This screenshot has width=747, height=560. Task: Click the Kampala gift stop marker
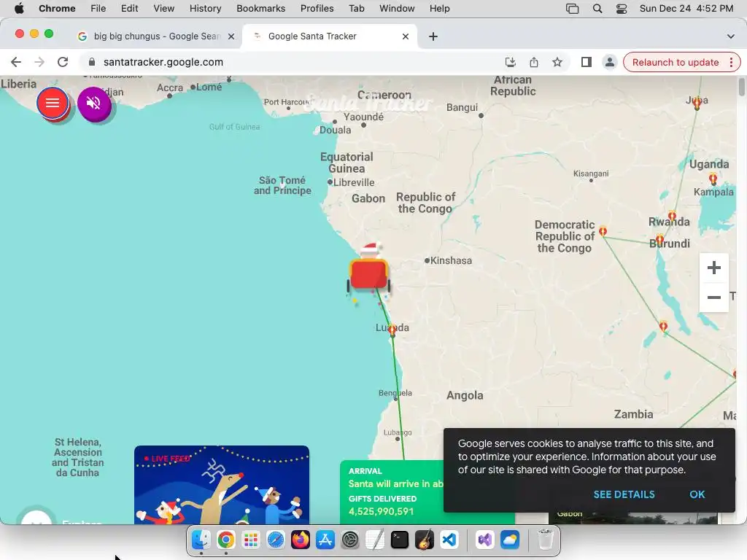713,179
